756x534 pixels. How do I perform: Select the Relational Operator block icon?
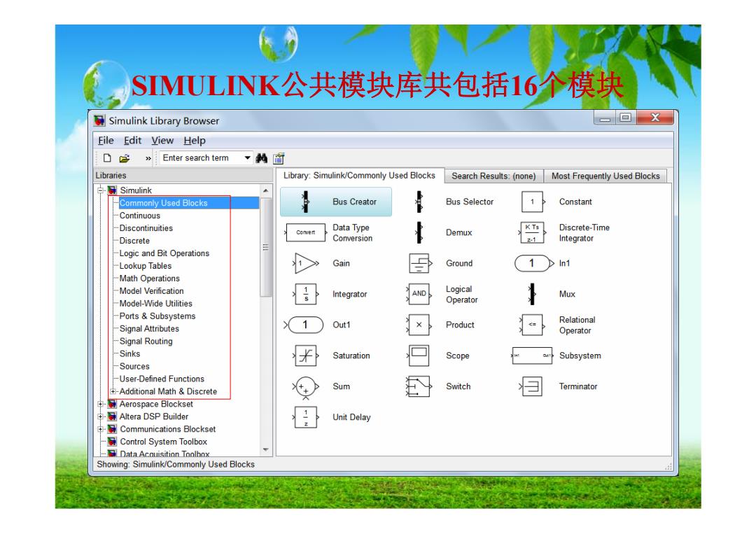pyautogui.click(x=532, y=325)
